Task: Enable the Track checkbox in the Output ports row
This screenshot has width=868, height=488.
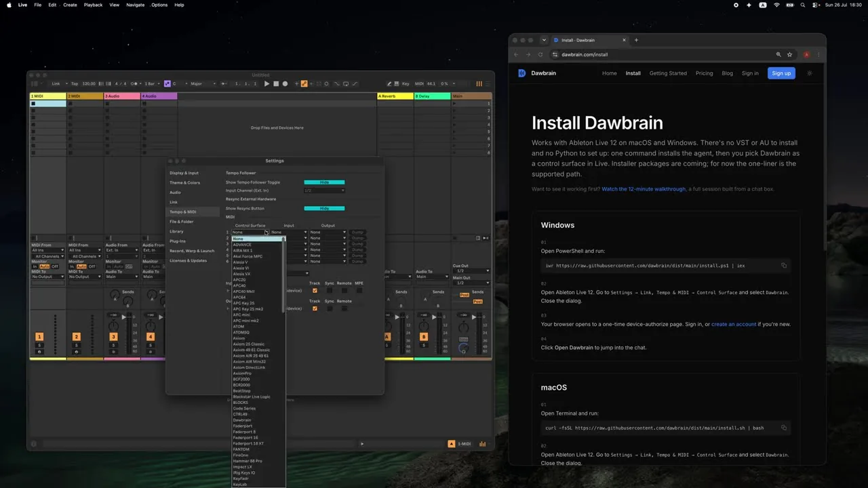Action: pos(315,308)
